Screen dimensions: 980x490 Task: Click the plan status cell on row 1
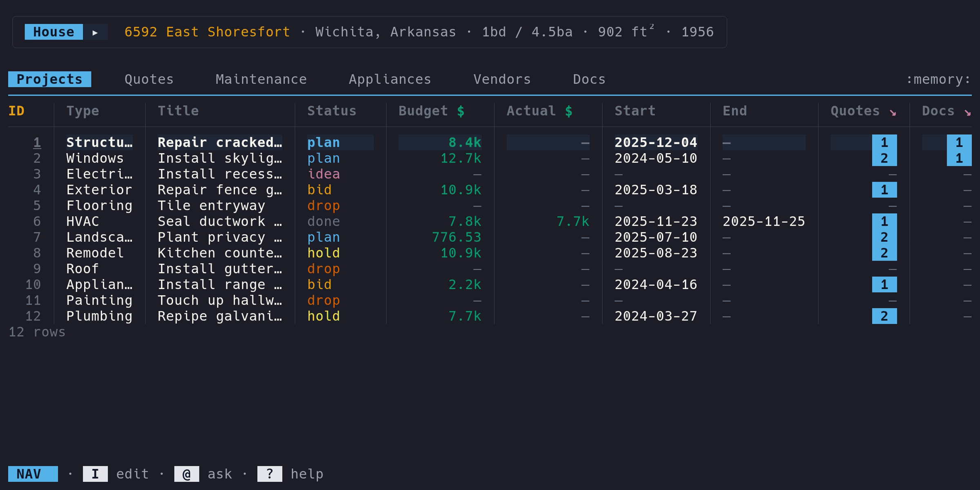coord(323,142)
